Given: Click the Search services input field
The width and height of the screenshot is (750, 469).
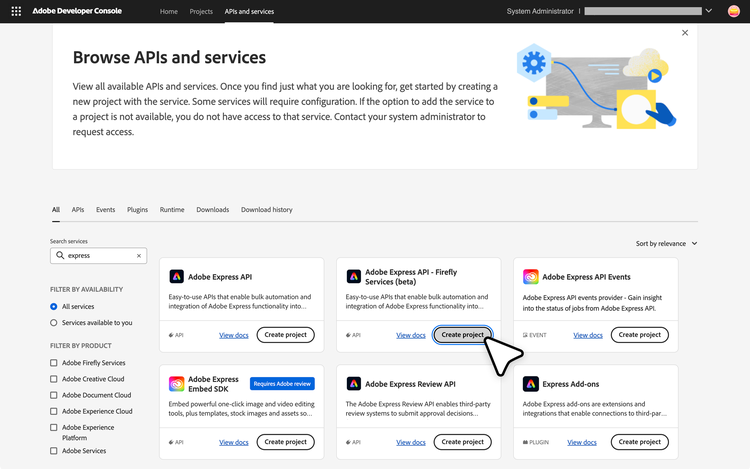Looking at the screenshot, I should coord(99,256).
